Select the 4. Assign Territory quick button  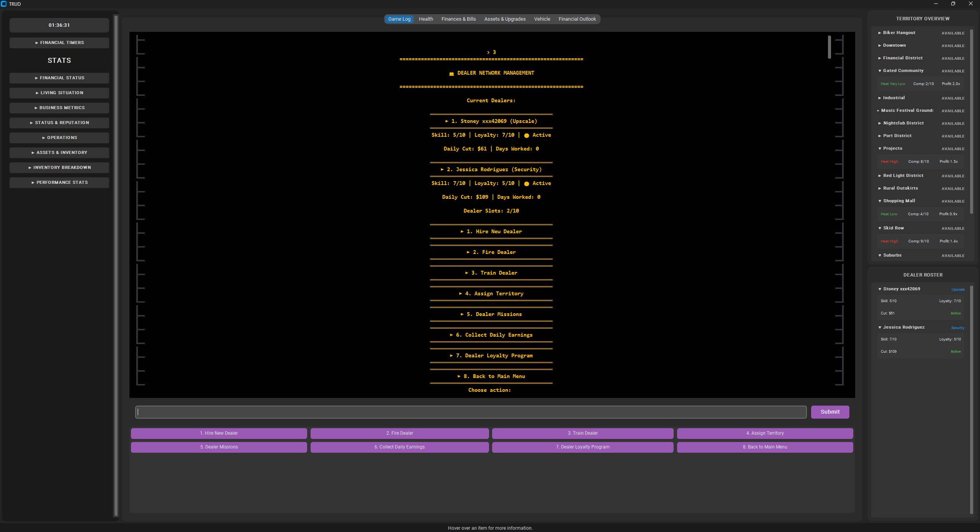point(765,433)
